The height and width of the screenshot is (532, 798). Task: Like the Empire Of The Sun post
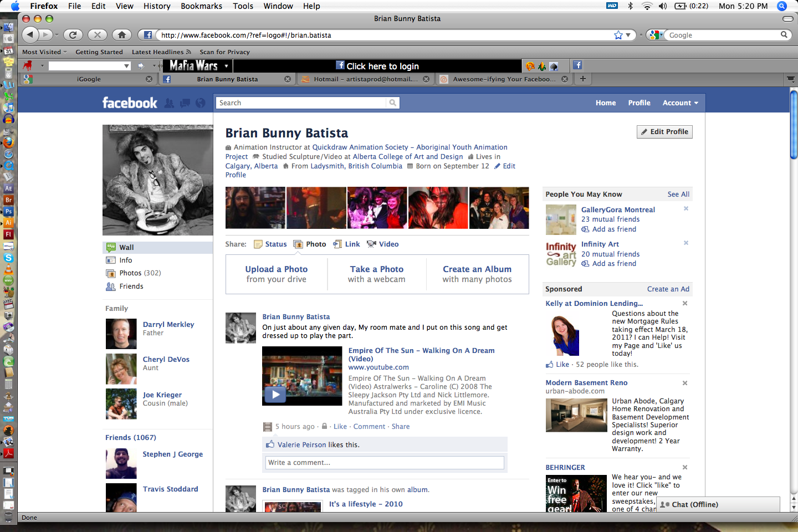tap(340, 426)
